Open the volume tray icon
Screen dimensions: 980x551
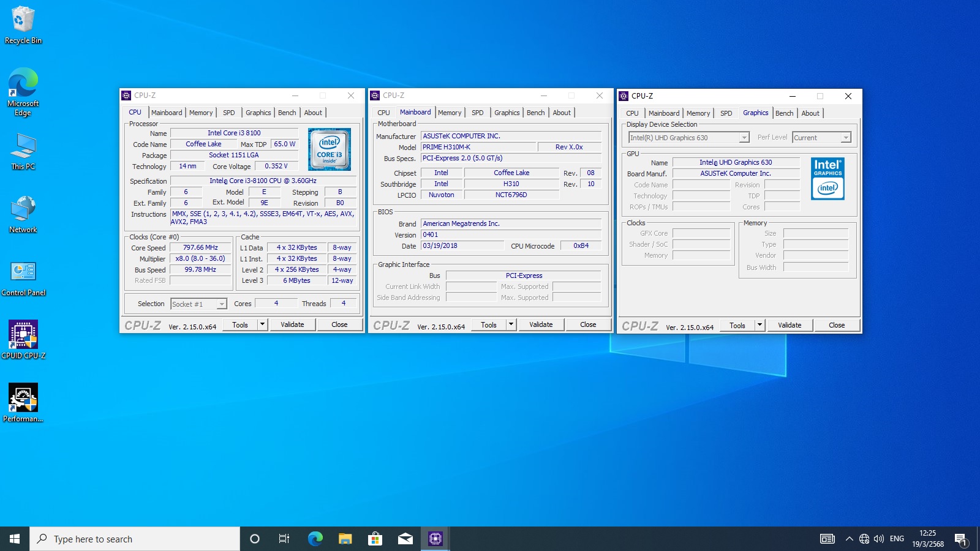(879, 539)
